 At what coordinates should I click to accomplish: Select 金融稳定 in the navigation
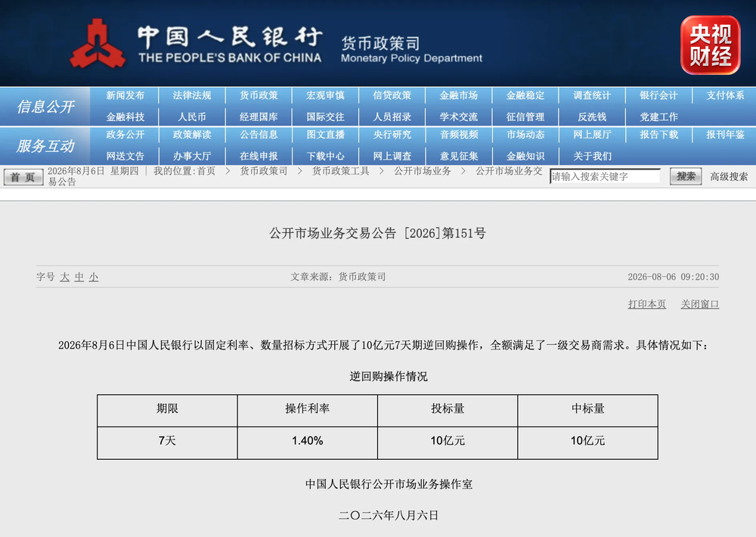tap(525, 95)
